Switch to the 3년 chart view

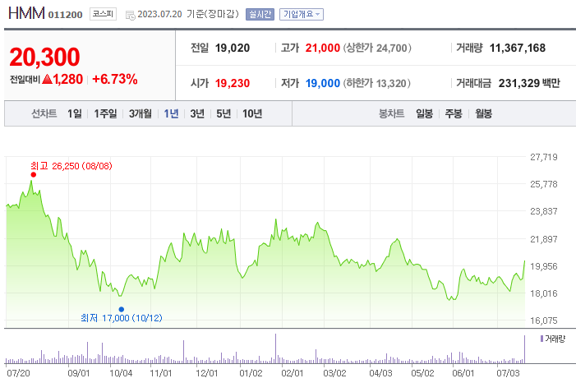(197, 114)
